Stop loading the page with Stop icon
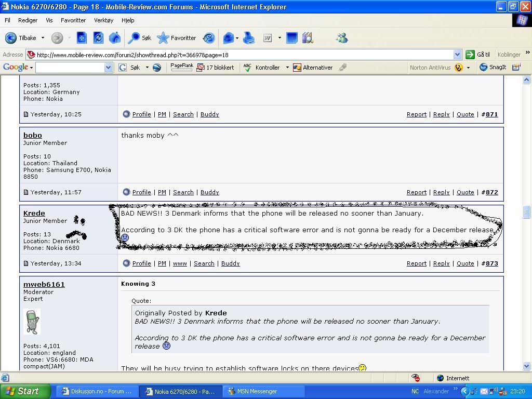532x399 pixels. (x=82, y=38)
